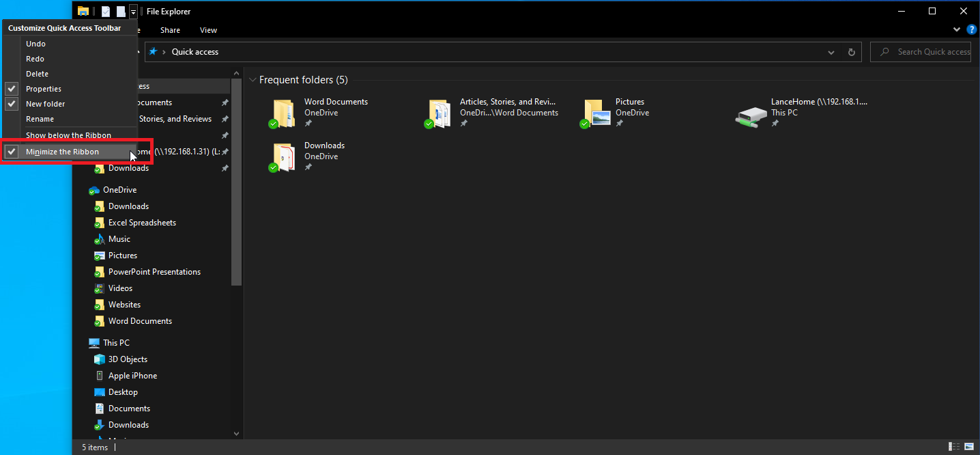Open the Pictures frequent folder
The height and width of the screenshot is (455, 980).
pyautogui.click(x=614, y=114)
